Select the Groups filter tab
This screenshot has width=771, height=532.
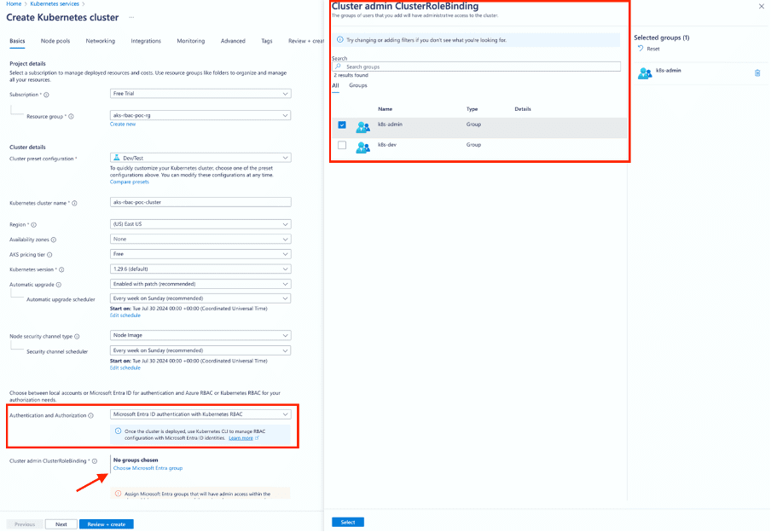coord(358,85)
